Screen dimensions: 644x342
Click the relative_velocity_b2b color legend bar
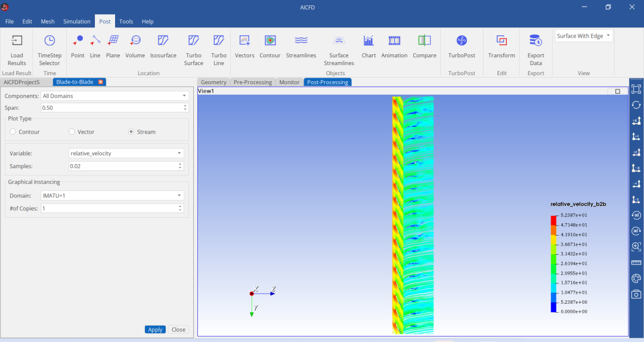point(553,264)
